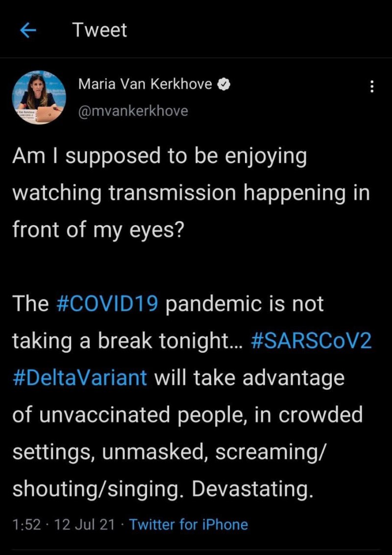This screenshot has width=392, height=555.
Task: Tap the text "pandemic is not"
Action: point(245,304)
